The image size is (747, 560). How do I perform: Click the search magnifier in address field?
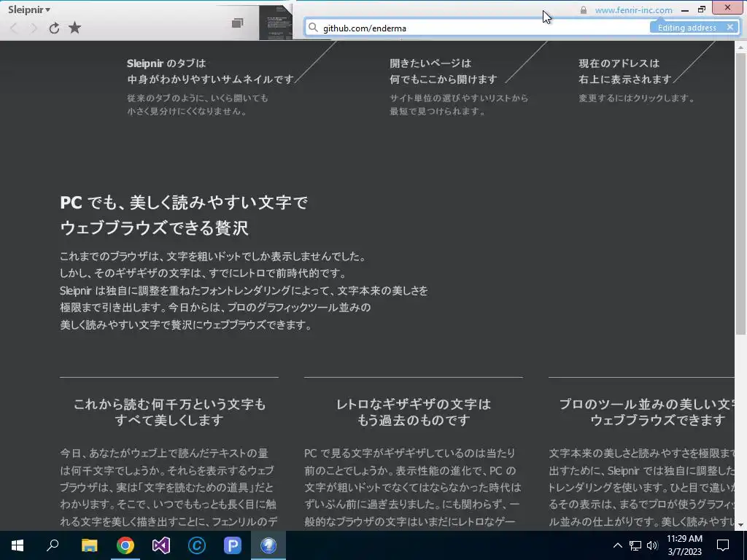(313, 28)
